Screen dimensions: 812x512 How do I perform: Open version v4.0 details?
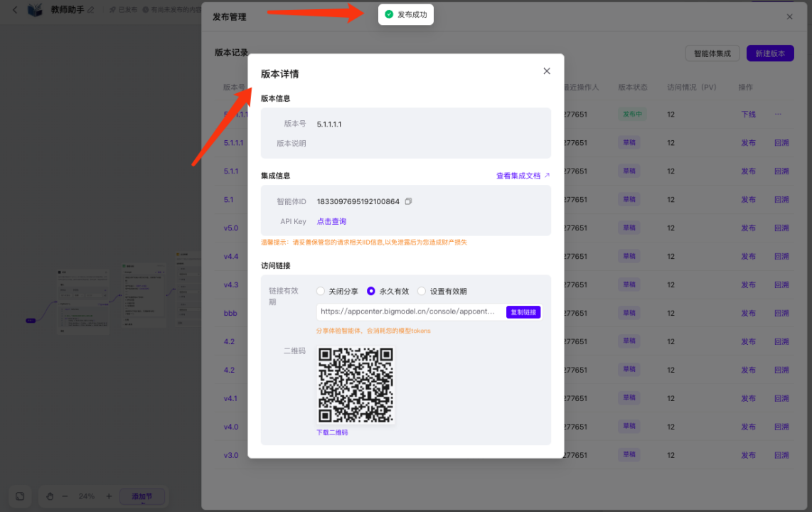click(x=231, y=427)
